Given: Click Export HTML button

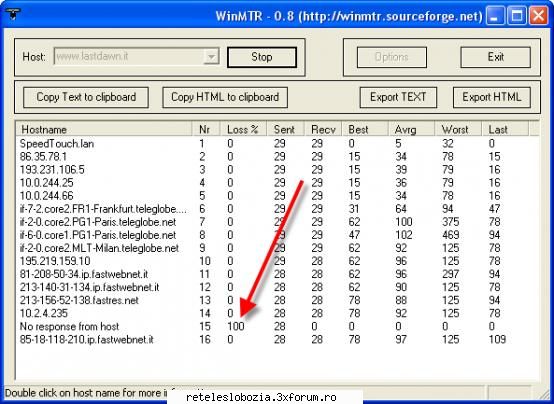Looking at the screenshot, I should click(x=491, y=97).
